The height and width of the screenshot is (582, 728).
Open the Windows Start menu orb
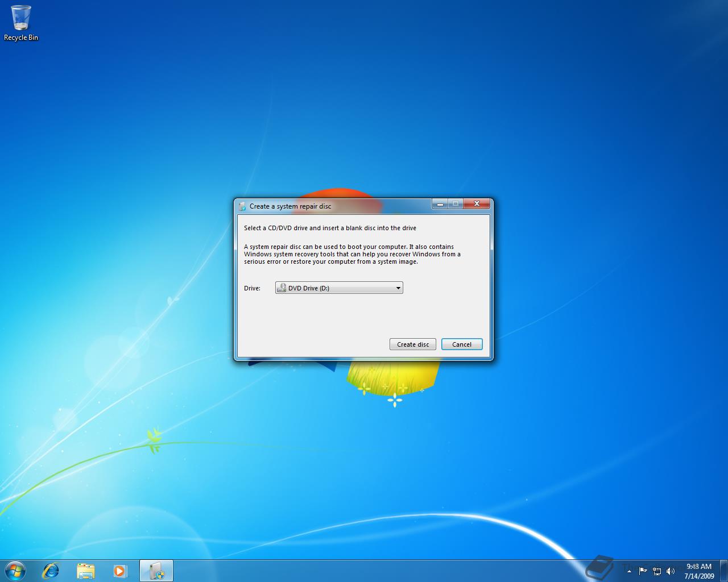pyautogui.click(x=15, y=571)
